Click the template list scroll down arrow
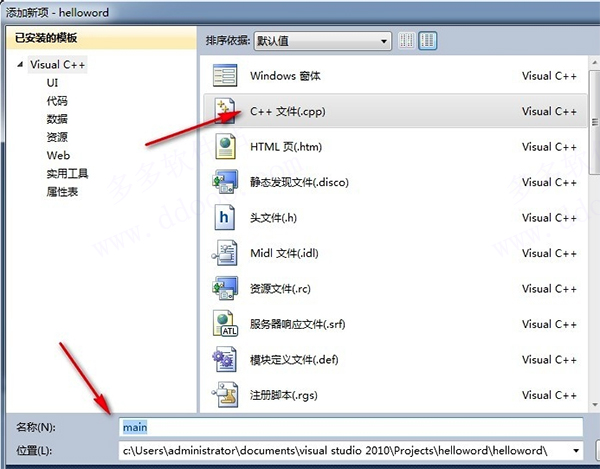This screenshot has width=600, height=469. point(595,405)
